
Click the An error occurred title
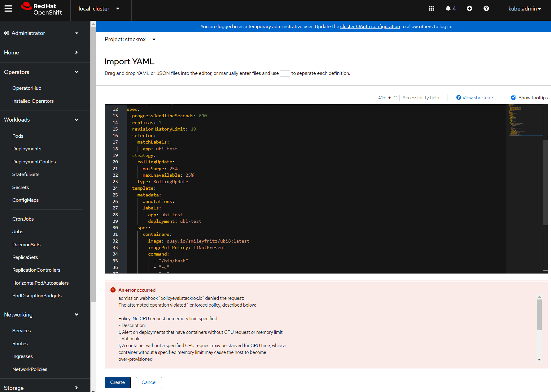coord(137,290)
